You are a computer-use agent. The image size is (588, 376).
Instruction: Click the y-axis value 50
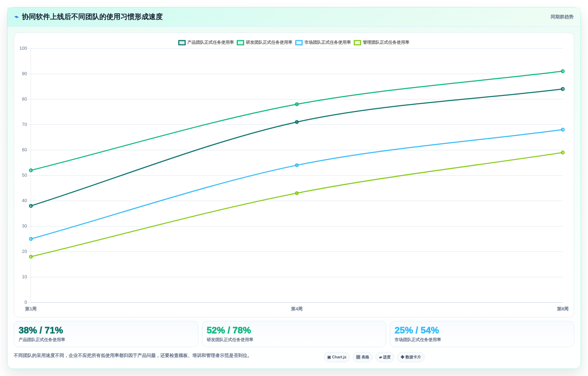click(24, 175)
